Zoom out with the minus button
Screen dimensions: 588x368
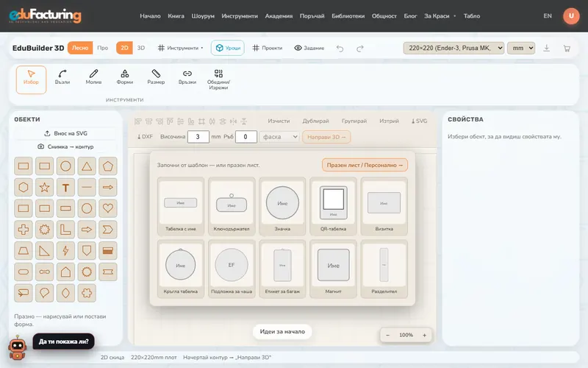[x=388, y=335]
